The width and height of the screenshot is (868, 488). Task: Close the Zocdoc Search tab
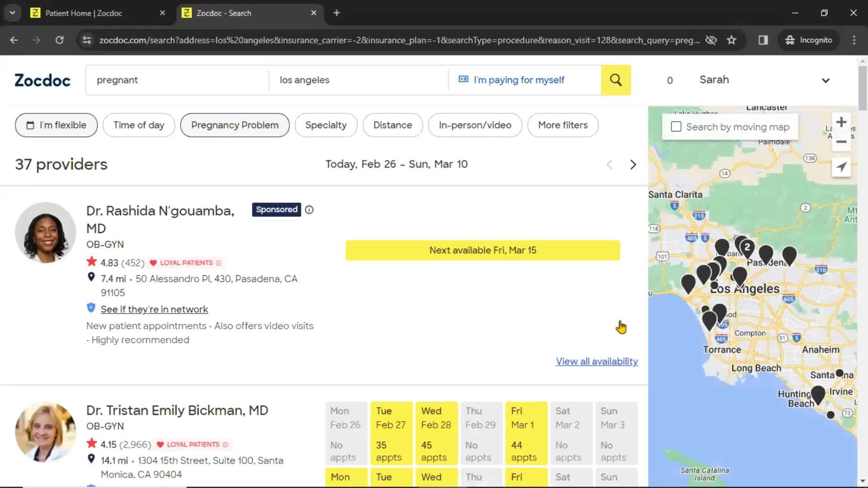tap(314, 13)
